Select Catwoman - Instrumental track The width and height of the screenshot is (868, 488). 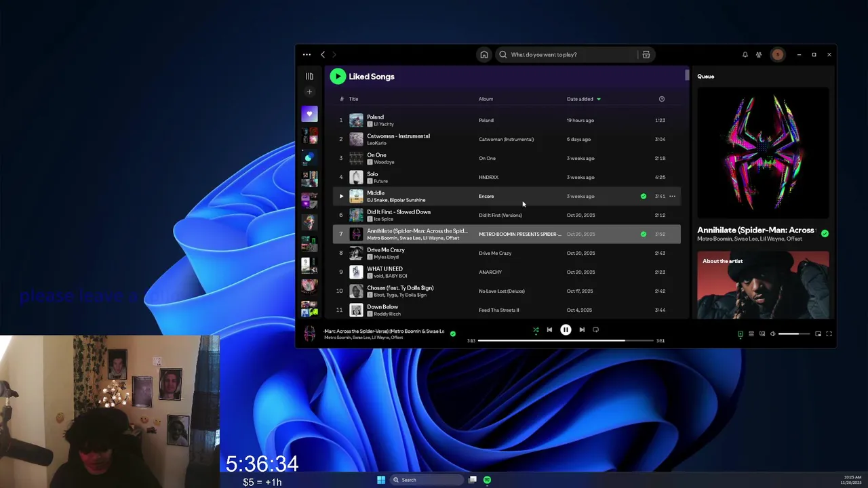[x=398, y=136]
